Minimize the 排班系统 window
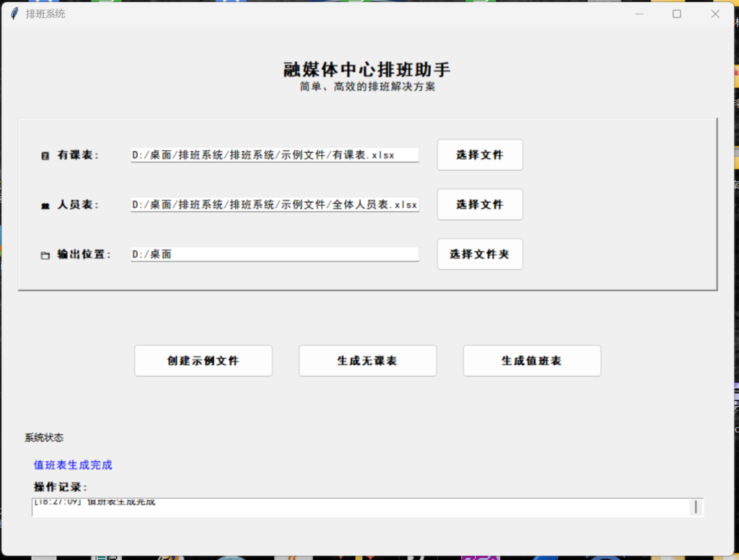This screenshot has height=560, width=739. pos(639,14)
